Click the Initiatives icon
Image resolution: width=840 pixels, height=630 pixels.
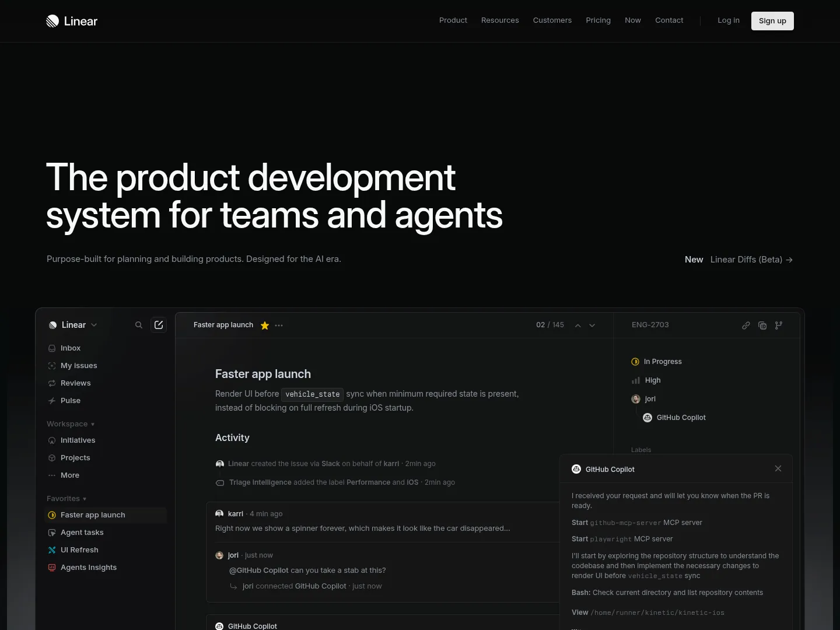[x=52, y=440]
